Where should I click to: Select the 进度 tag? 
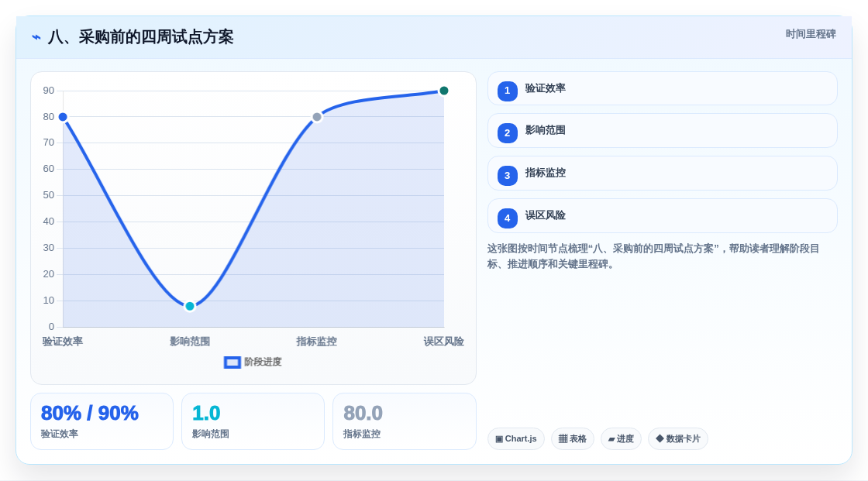pos(621,439)
